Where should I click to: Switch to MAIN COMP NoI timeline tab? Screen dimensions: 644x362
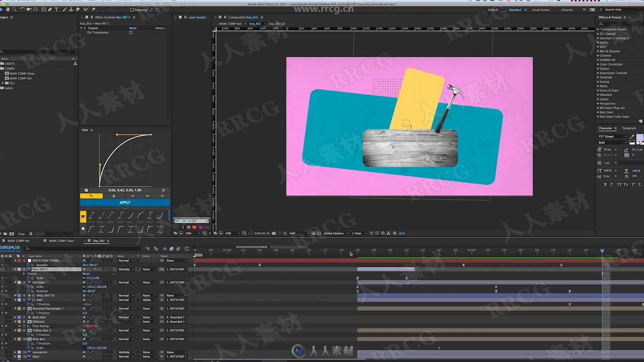point(18,241)
